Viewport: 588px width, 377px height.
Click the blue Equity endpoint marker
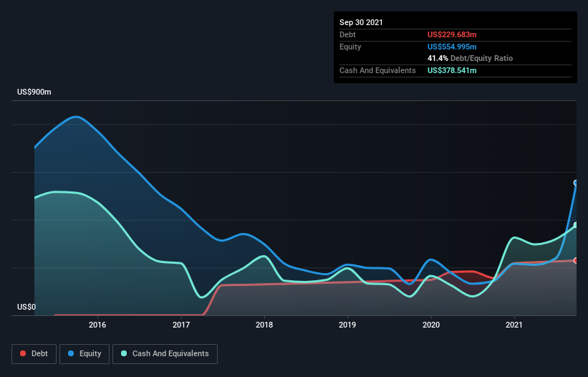click(576, 183)
